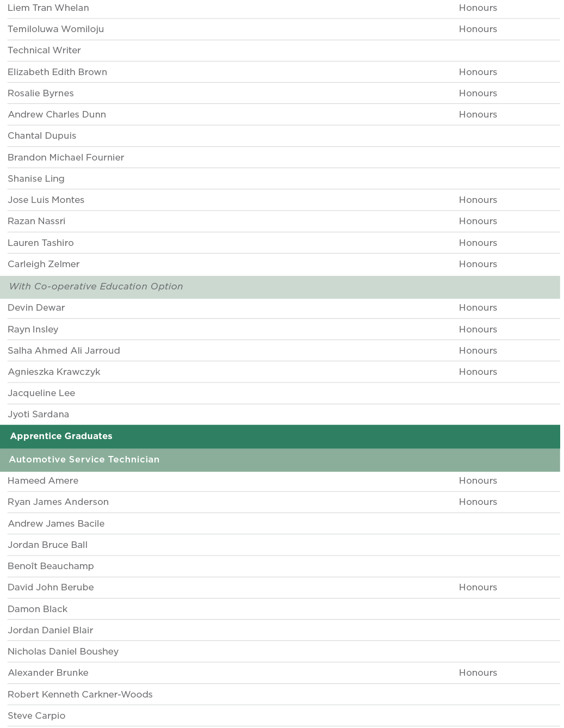Select the name Salha Ahmed Ali Jarroud

coord(64,351)
